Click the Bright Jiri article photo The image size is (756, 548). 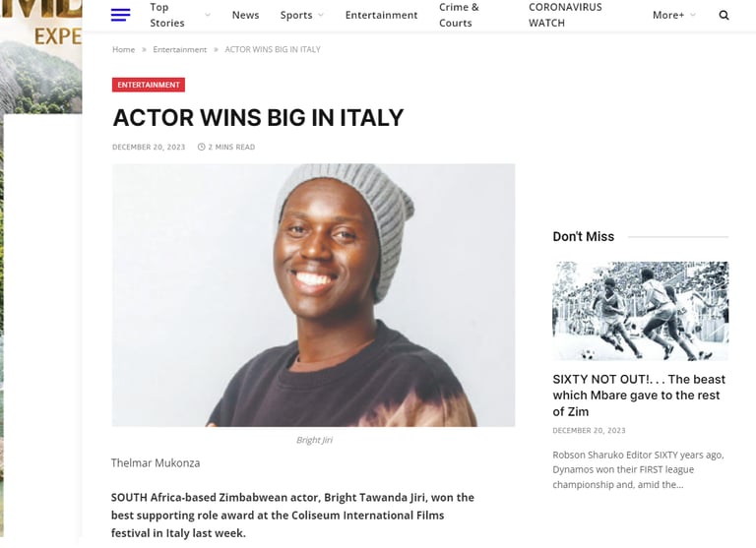tap(313, 295)
